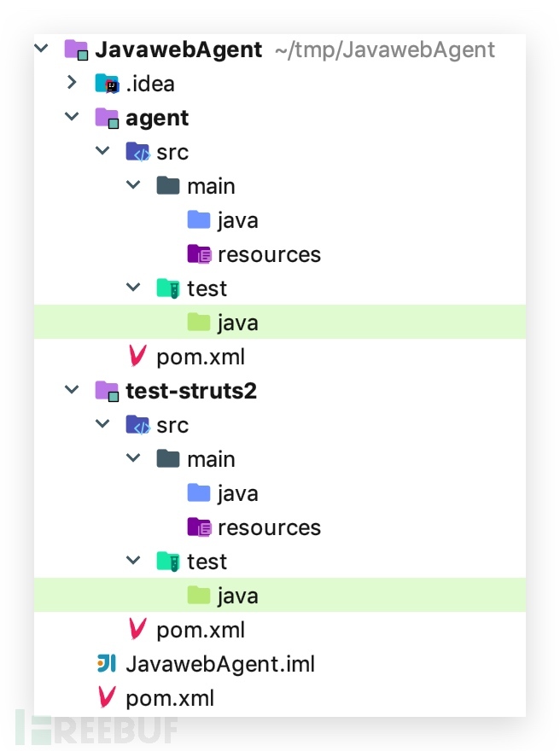
Task: Click the agent module folder icon
Action: [107, 118]
